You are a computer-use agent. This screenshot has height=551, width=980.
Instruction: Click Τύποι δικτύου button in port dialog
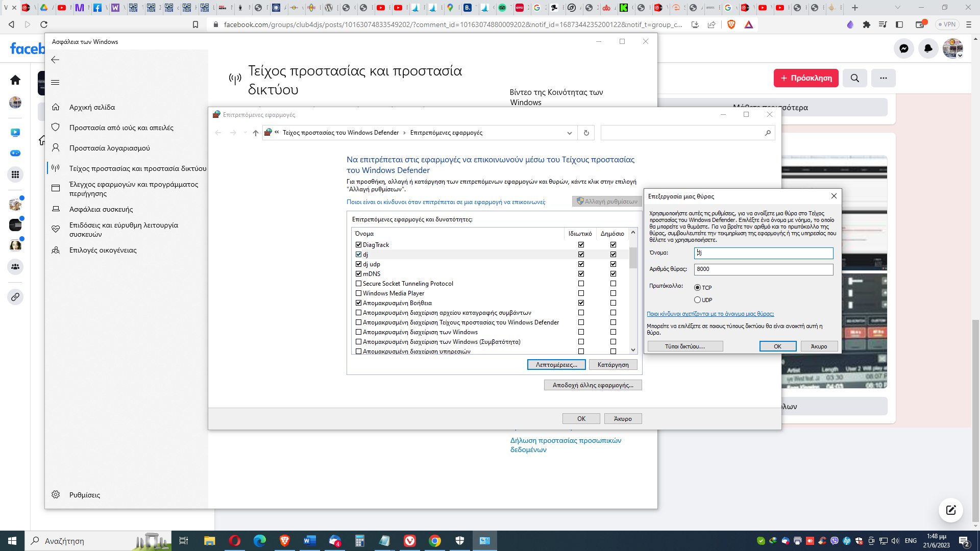tap(685, 346)
